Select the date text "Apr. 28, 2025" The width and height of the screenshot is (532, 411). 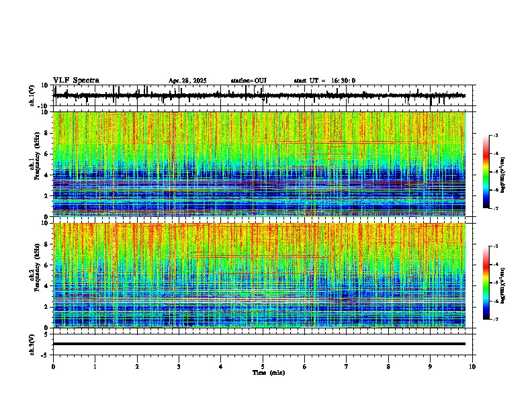point(187,81)
